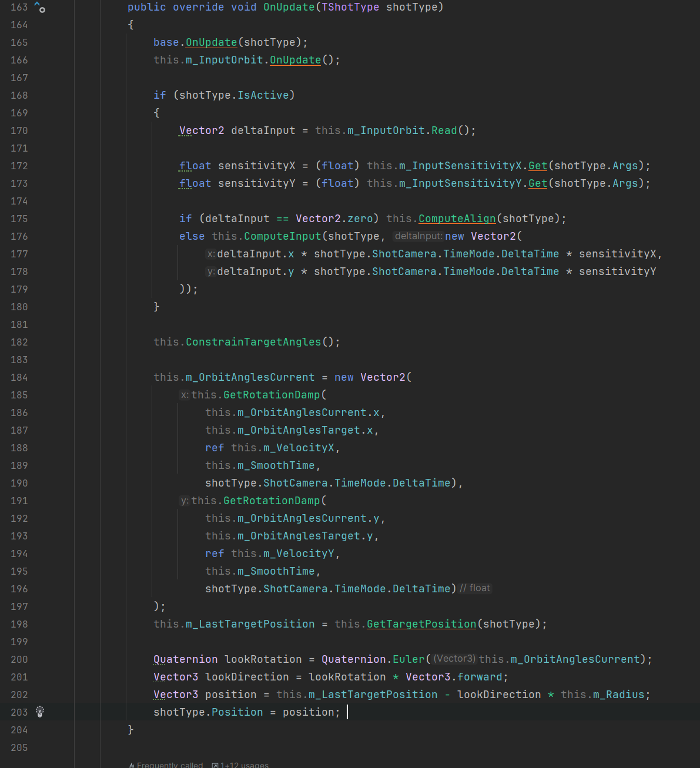
Task: Click IsActive property on line 168
Action: tap(263, 95)
